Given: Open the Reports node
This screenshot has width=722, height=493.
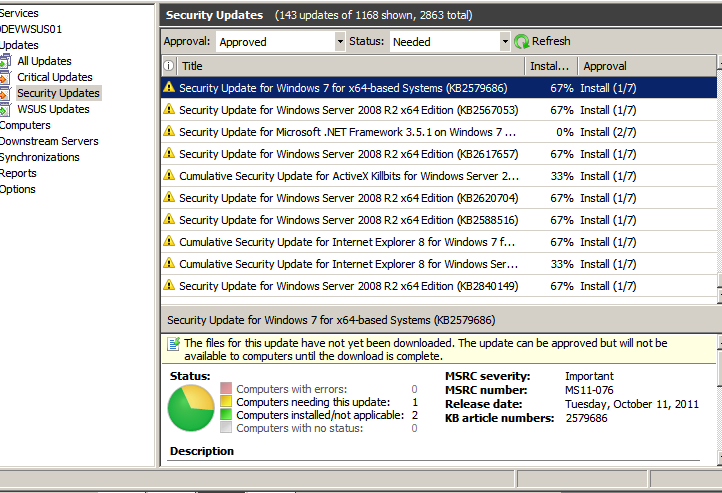Looking at the screenshot, I should pyautogui.click(x=18, y=174).
